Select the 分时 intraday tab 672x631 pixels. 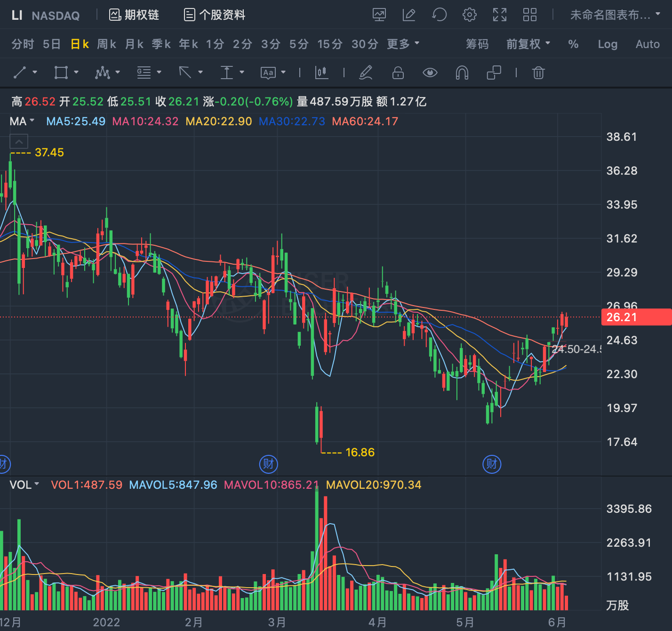(23, 44)
